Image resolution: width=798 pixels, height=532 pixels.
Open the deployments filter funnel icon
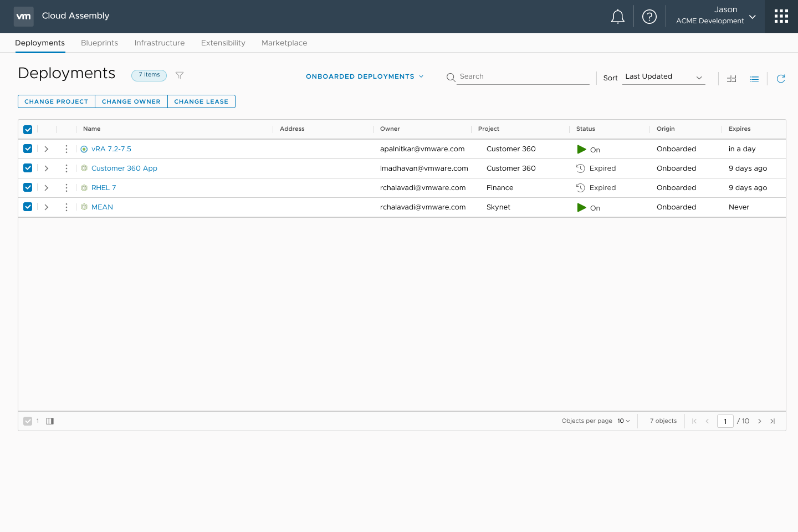click(x=180, y=75)
